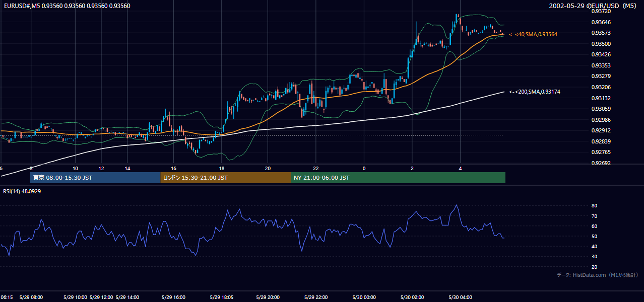Click price axis value 0.93353
The image size is (644, 302).
(x=601, y=65)
